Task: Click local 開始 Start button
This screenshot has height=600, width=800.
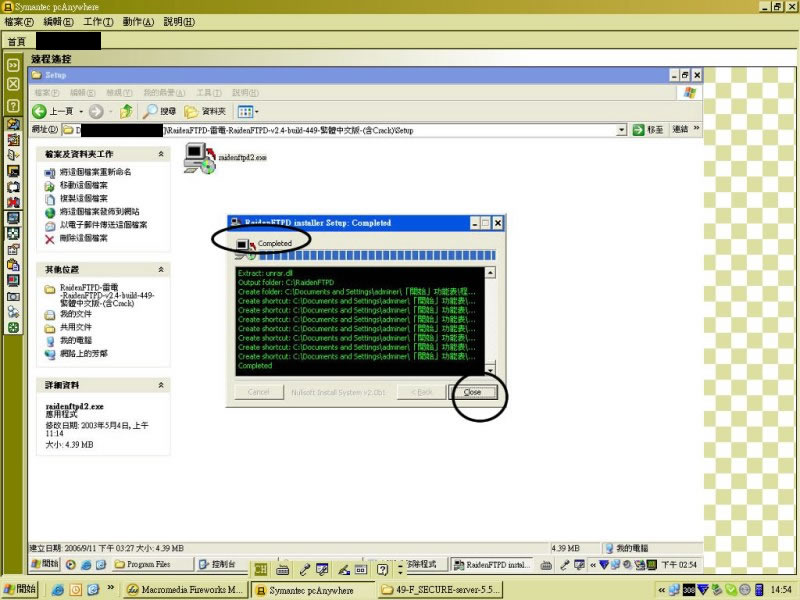Action: (20, 589)
